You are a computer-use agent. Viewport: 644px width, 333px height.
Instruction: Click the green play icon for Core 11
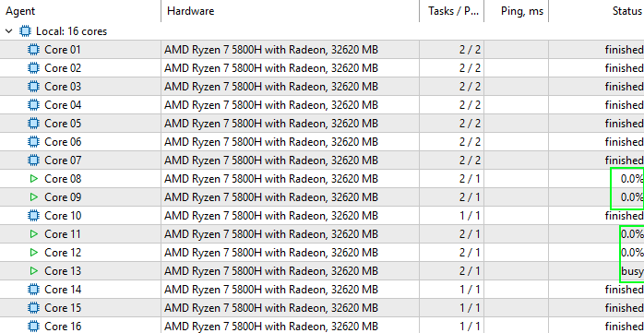(x=34, y=234)
